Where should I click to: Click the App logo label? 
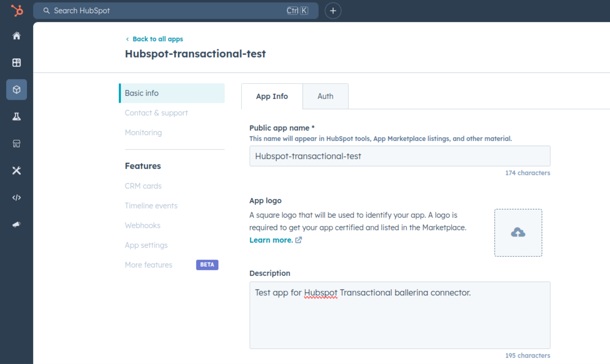coord(265,201)
